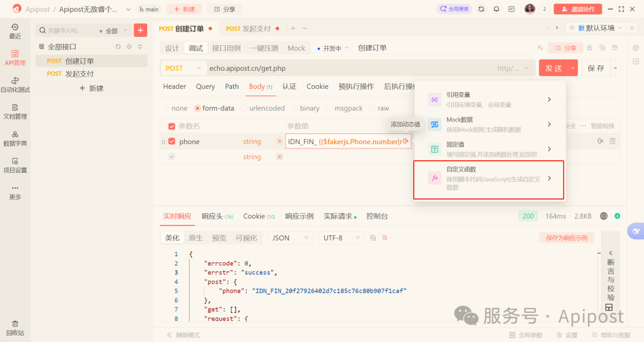Viewport: 644px width, 342px height.
Task: Click the lock icon beside 分享
Action: pos(590,48)
